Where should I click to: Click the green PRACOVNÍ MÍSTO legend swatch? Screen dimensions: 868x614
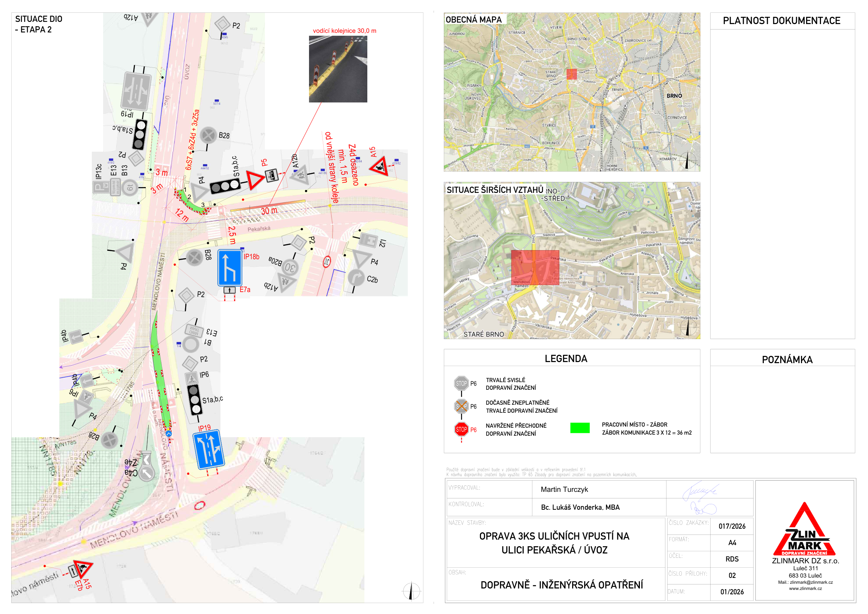point(580,428)
